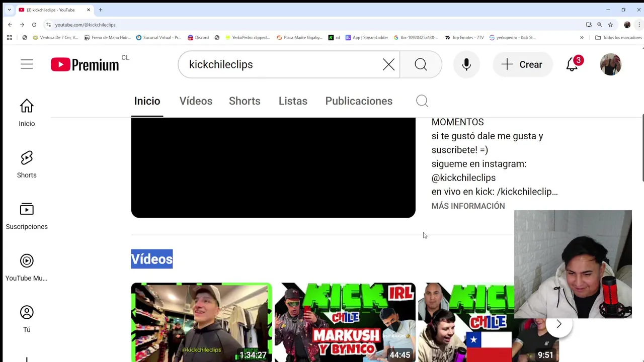Open Freno de Mano Hidr... bookmark
The width and height of the screenshot is (644, 362).
108,37
